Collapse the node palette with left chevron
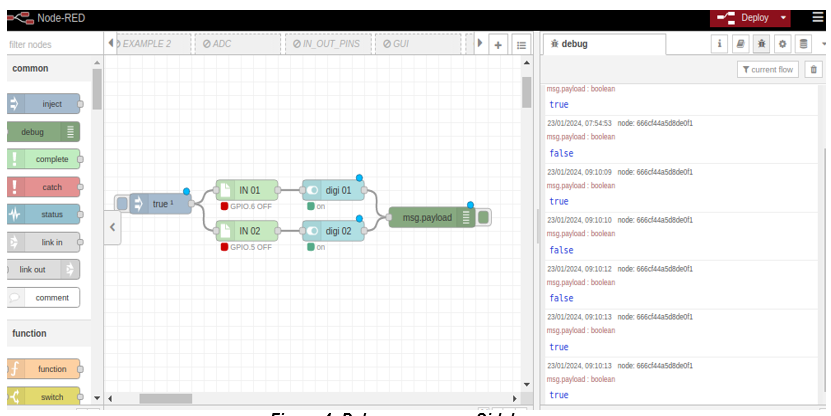The height and width of the screenshot is (416, 831). [112, 228]
